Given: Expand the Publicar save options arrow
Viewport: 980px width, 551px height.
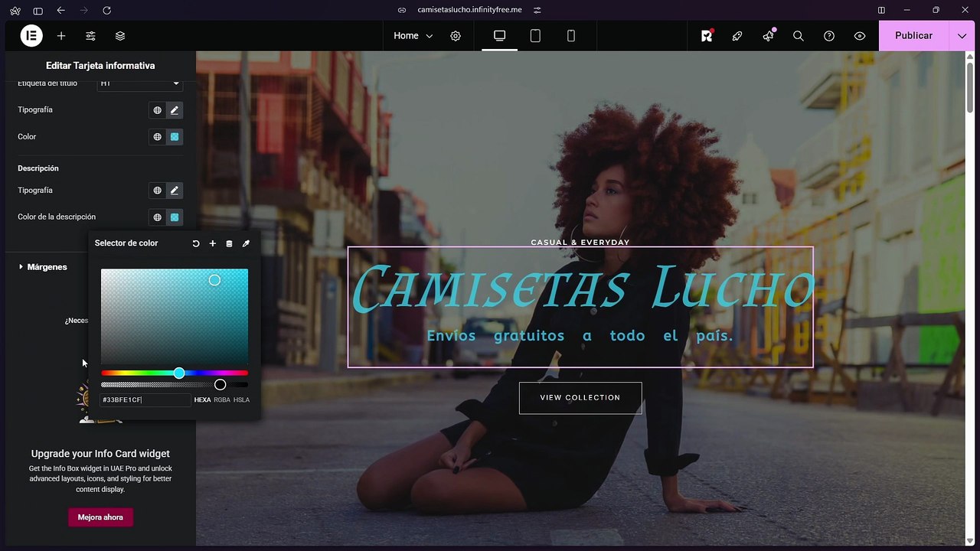Looking at the screenshot, I should pos(962,36).
